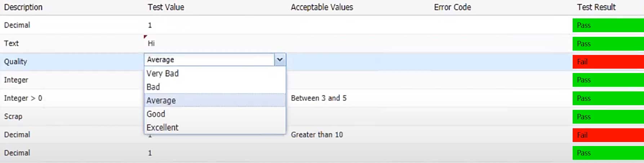Sort by the Test Value column header

pos(166,7)
